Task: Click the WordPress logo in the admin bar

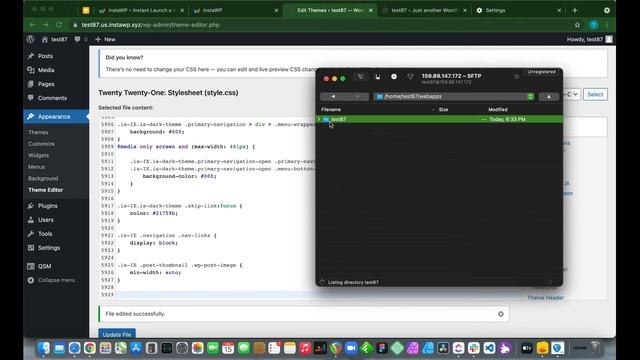Action: pos(30,39)
